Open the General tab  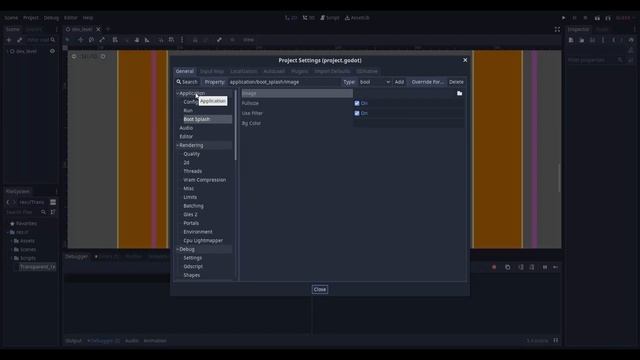(185, 71)
